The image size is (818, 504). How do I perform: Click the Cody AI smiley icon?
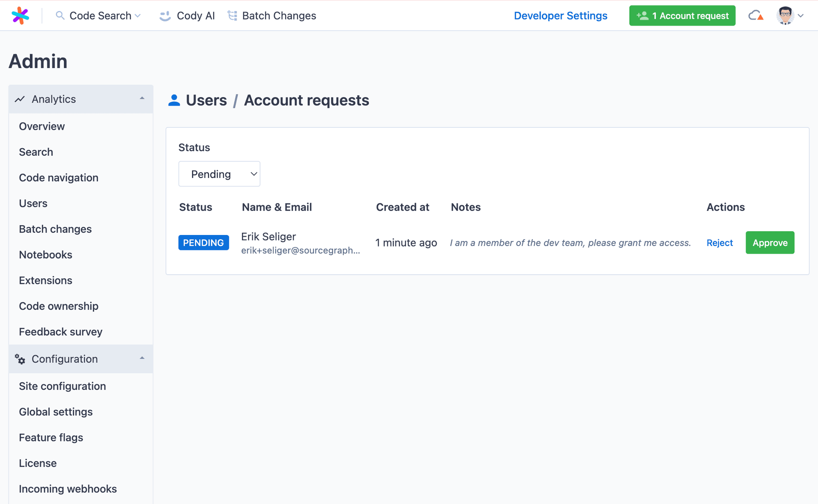(165, 16)
